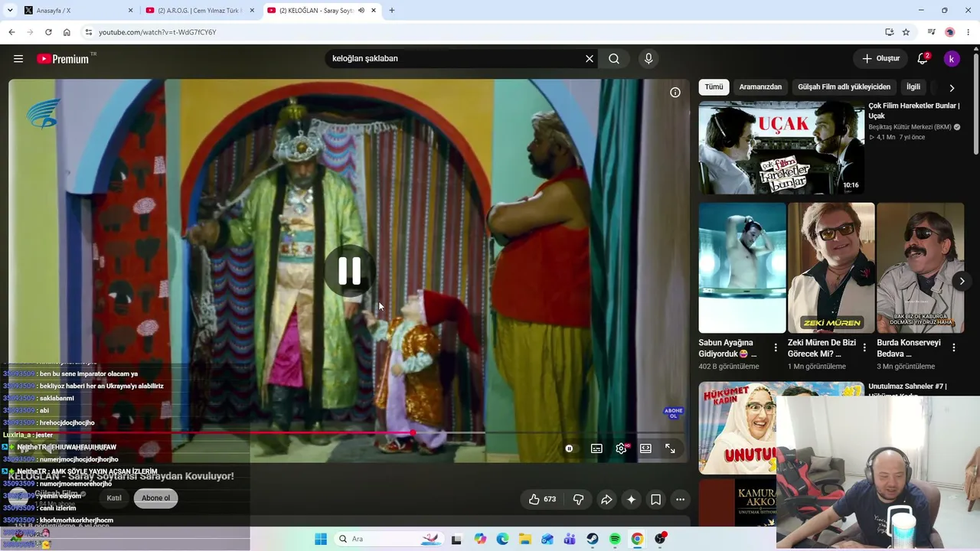Image resolution: width=980 pixels, height=551 pixels.
Task: Dislike the video
Action: [x=579, y=500]
